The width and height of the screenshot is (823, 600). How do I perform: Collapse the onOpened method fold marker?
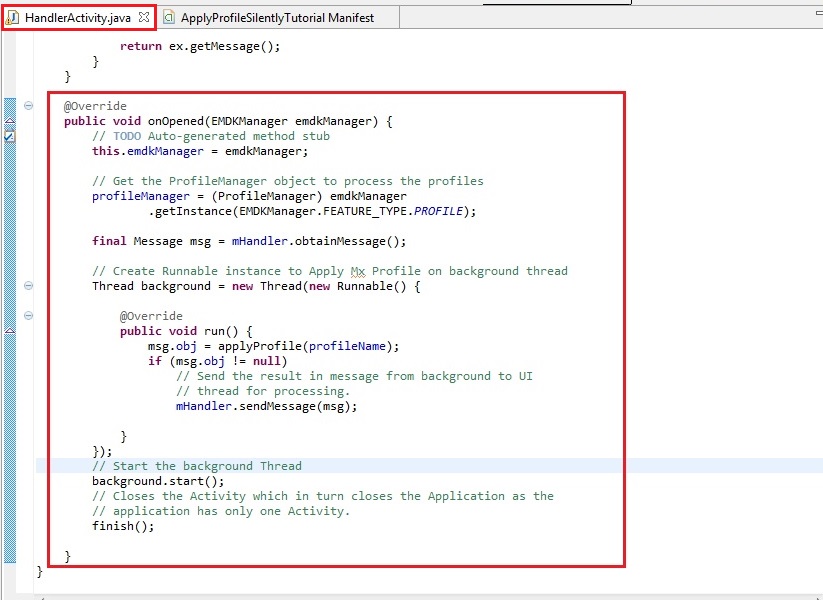[28, 106]
